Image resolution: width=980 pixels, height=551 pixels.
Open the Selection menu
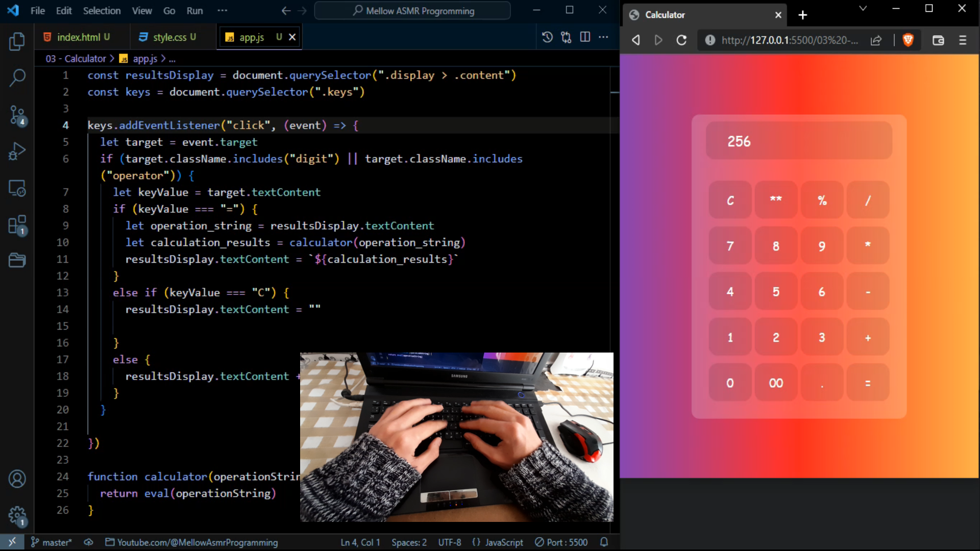point(102,11)
